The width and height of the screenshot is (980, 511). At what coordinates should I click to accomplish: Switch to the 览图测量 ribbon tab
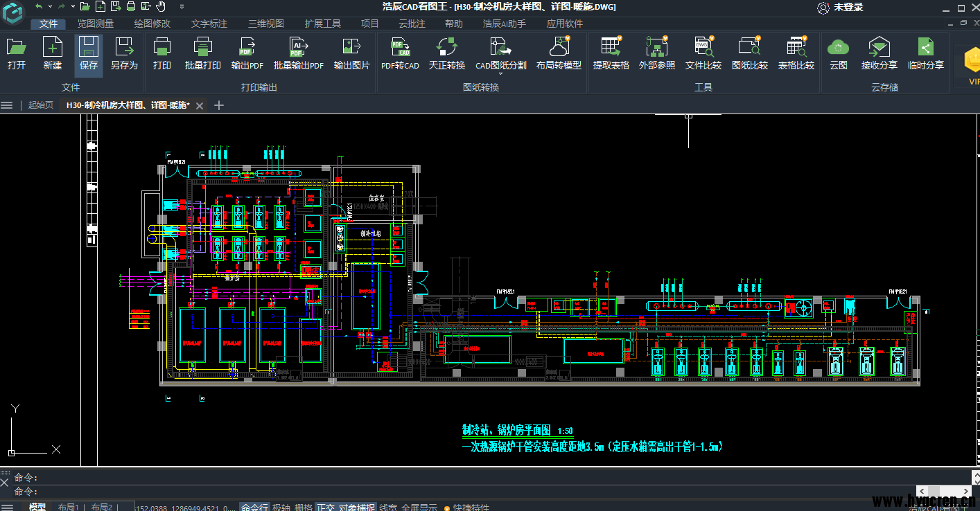point(96,24)
